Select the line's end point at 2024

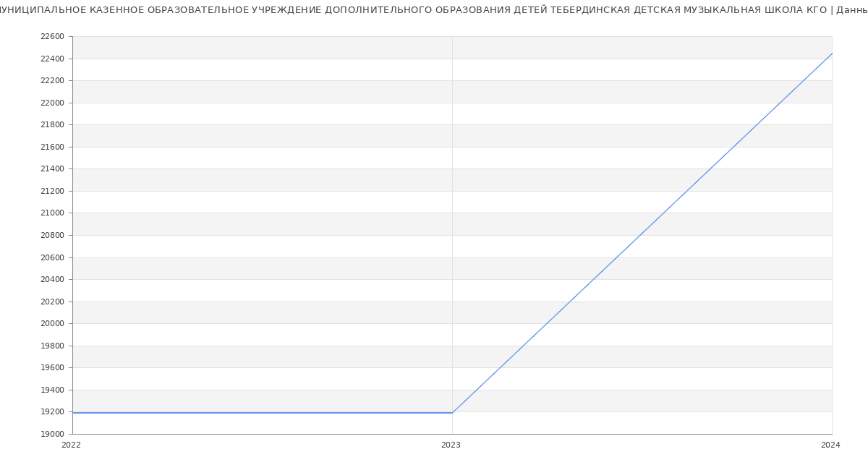pos(831,54)
